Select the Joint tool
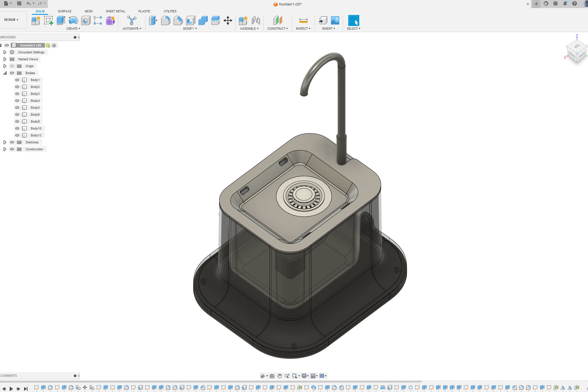The image size is (588, 392). (x=256, y=20)
